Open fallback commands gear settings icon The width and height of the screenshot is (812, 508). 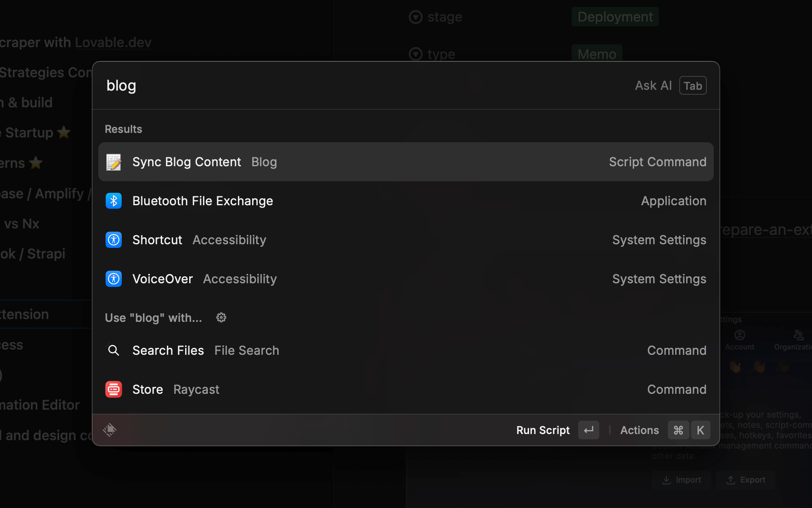tap(221, 317)
